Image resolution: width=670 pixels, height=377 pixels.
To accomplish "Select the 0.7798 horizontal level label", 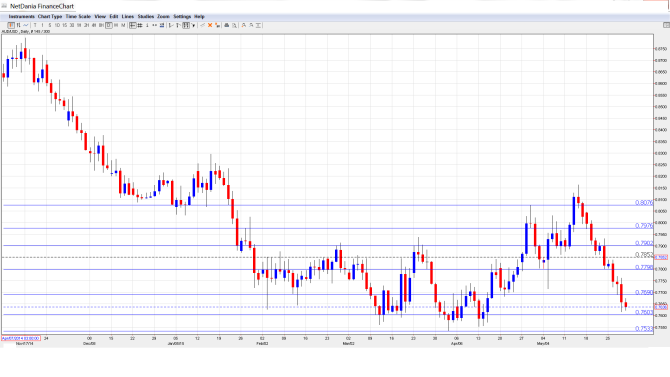I will tap(644, 267).
